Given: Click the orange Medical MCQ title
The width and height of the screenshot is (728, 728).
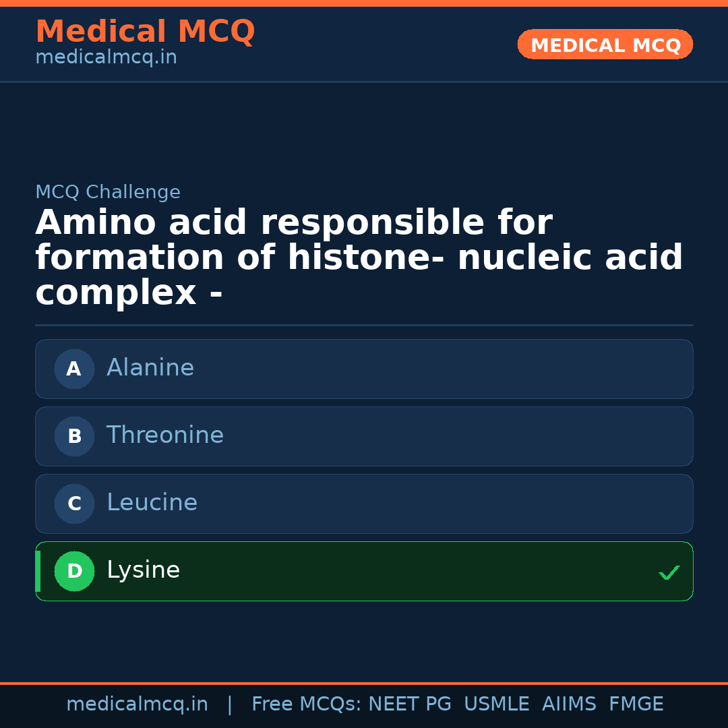Looking at the screenshot, I should pyautogui.click(x=145, y=32).
